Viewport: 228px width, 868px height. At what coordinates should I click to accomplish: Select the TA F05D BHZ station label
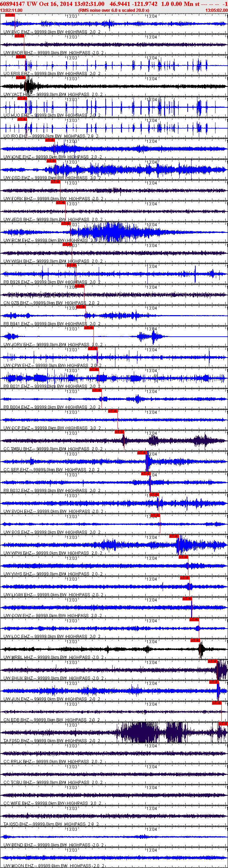coord(16,741)
